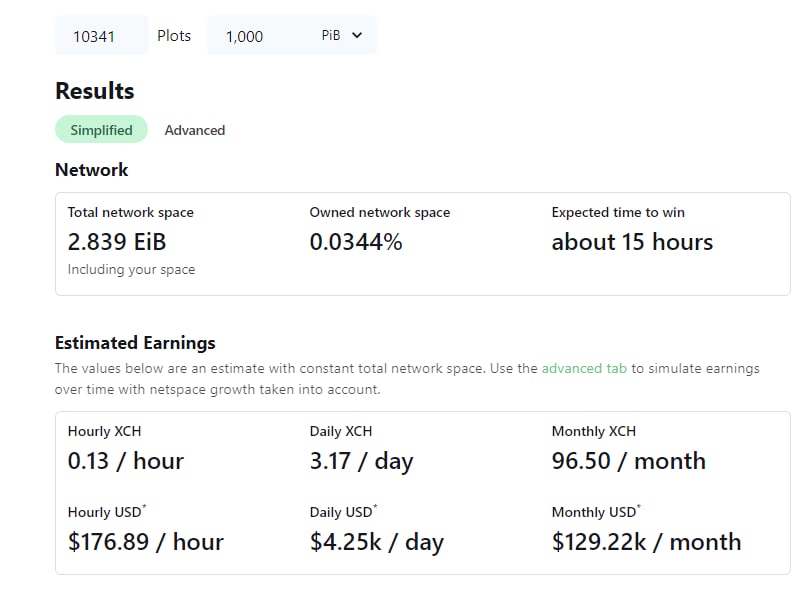Screen dimensions: 804x592
Task: Select the Simplified results tab
Action: [x=102, y=130]
